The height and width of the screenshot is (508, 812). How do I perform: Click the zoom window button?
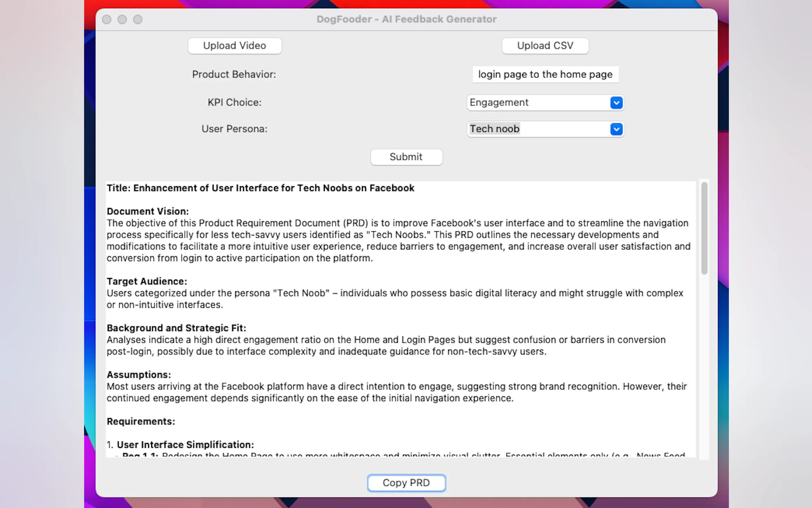click(x=138, y=20)
